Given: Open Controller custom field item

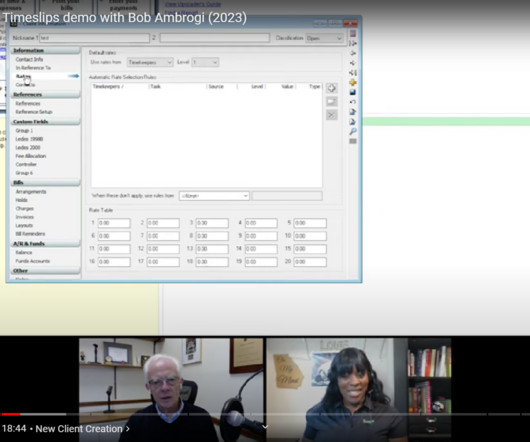Looking at the screenshot, I should [26, 164].
